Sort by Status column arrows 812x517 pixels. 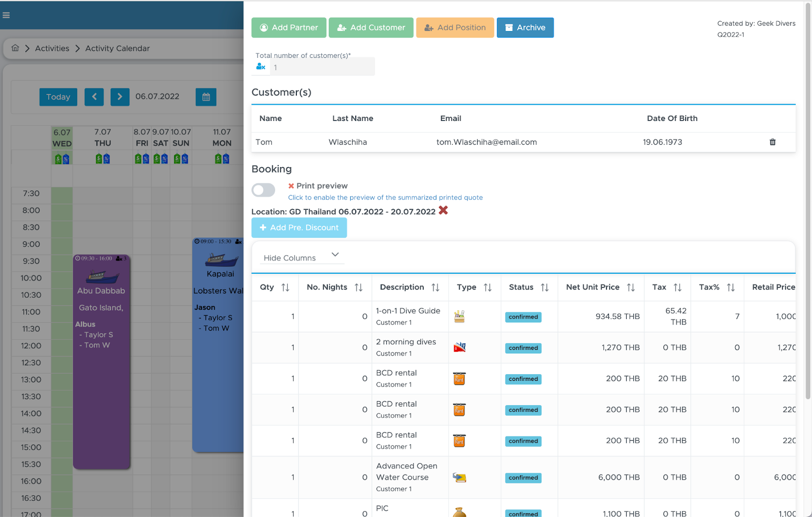[545, 287]
